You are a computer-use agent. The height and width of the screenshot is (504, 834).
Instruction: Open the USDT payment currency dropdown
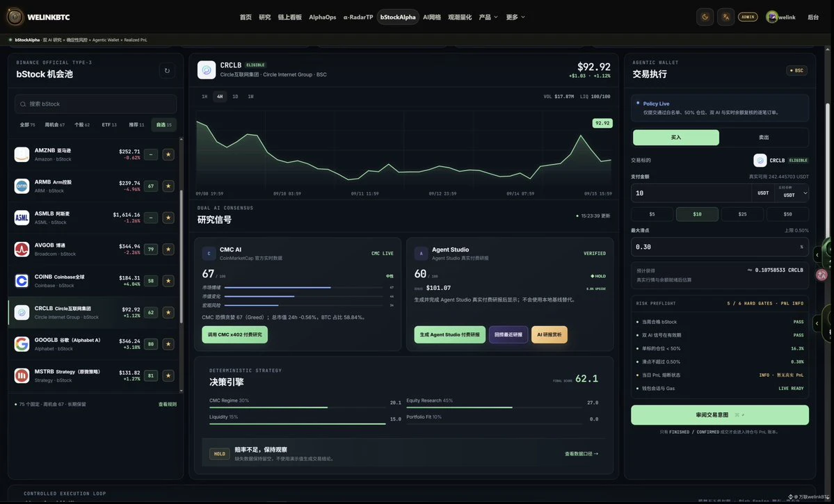[792, 193]
